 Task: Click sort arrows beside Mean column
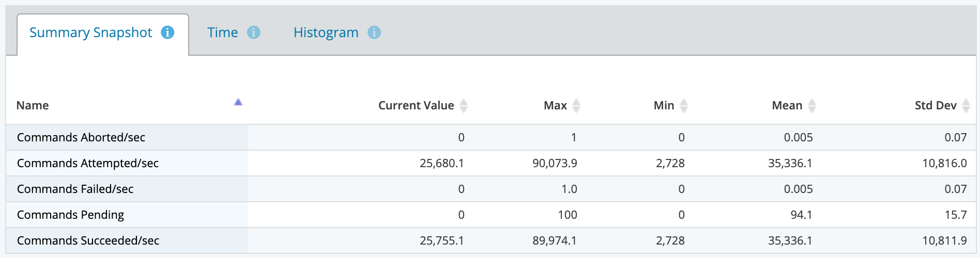(812, 105)
